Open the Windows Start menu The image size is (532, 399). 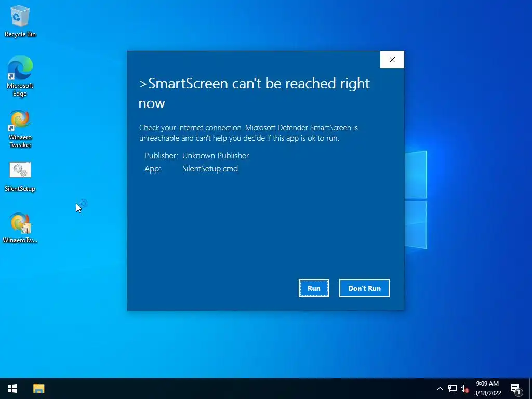tap(12, 389)
